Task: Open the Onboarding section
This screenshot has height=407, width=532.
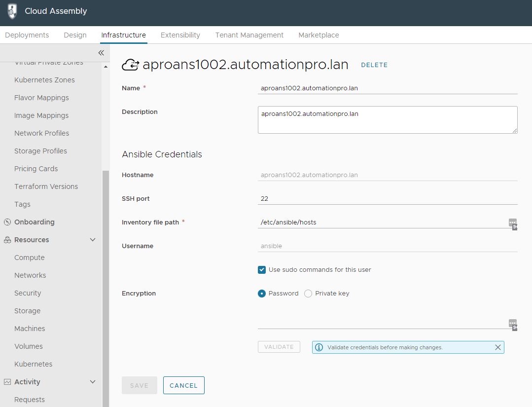Action: click(35, 222)
